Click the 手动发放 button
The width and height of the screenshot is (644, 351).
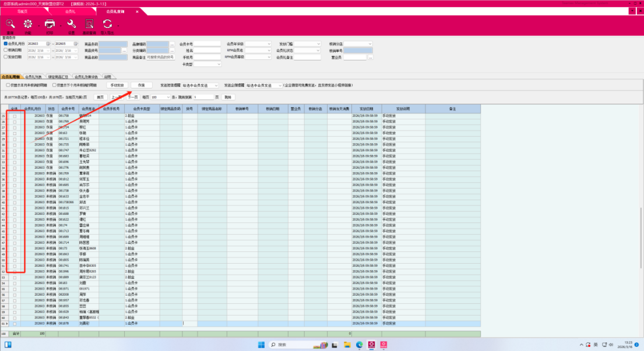click(118, 85)
